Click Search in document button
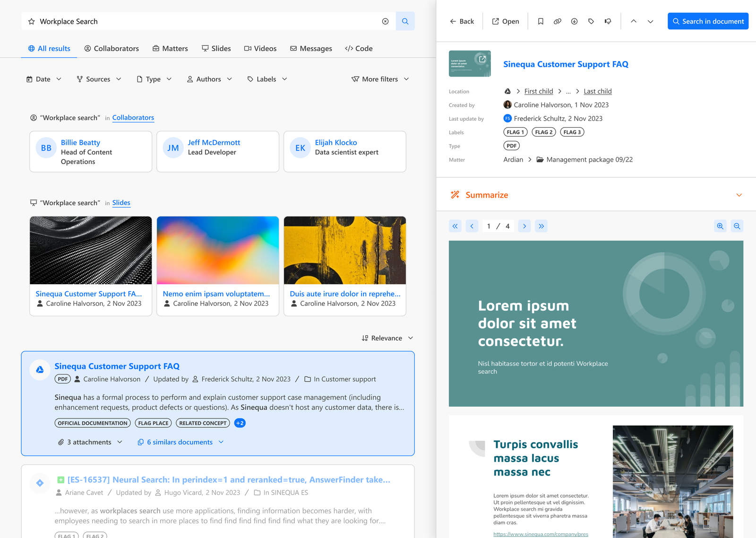 click(x=708, y=21)
